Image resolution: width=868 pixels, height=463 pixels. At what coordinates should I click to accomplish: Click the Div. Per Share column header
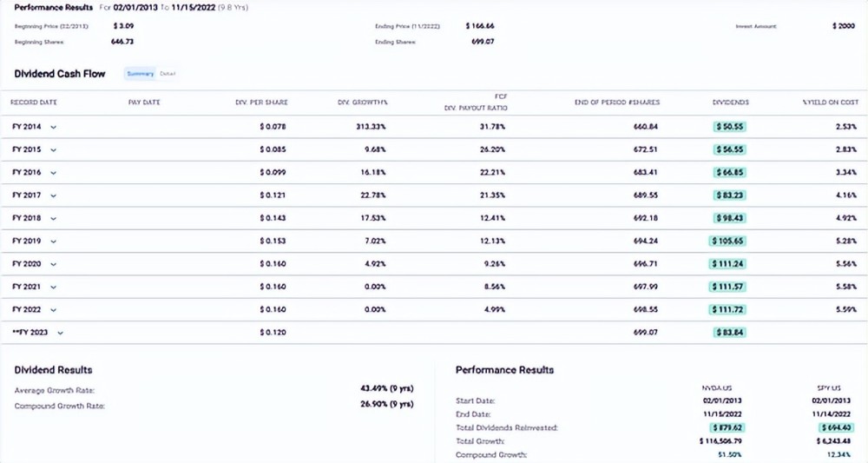click(261, 103)
